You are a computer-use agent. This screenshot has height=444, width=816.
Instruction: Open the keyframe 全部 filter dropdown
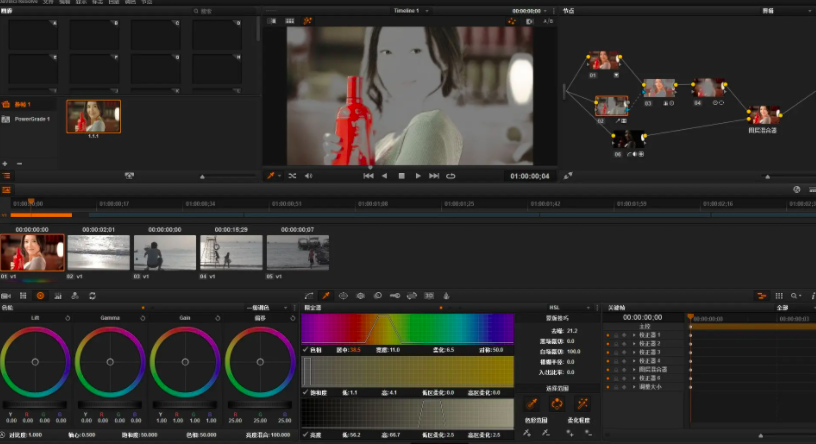pos(794,308)
